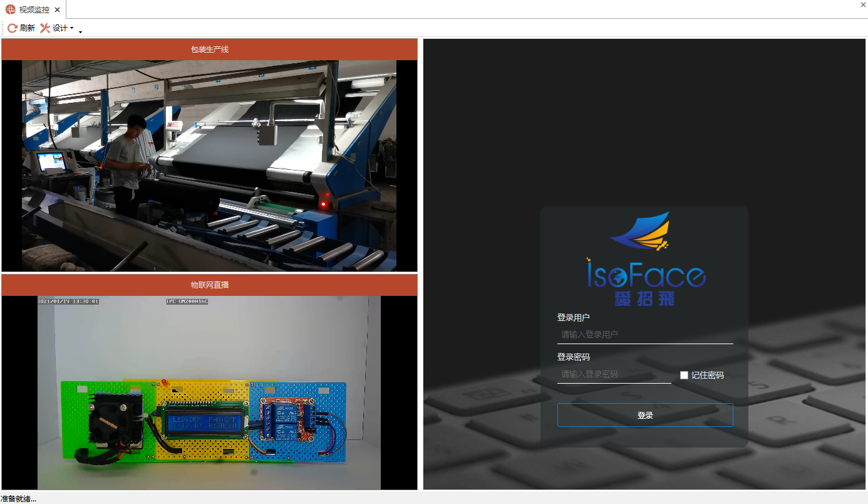Open the 设计 wrench tool
The height and width of the screenshot is (504, 868).
(45, 28)
